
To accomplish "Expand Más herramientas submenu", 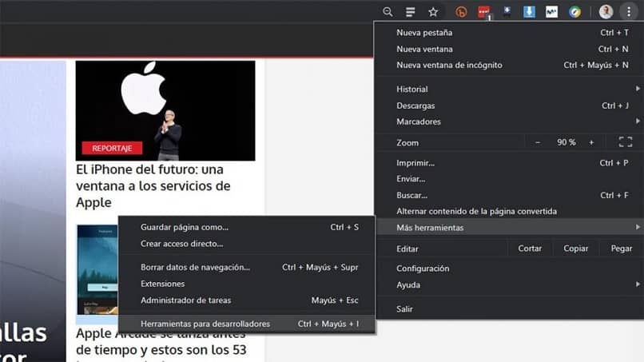I will (x=511, y=227).
